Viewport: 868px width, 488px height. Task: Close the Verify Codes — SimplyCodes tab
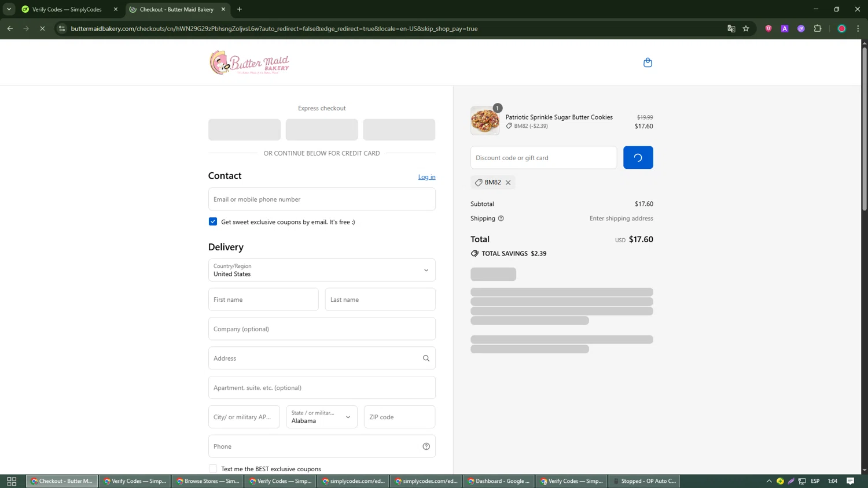point(116,9)
